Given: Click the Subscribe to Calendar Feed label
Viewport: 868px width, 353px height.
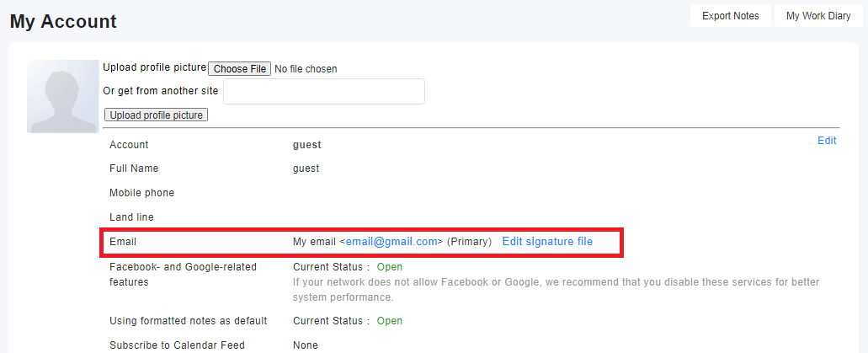Looking at the screenshot, I should click(x=177, y=345).
